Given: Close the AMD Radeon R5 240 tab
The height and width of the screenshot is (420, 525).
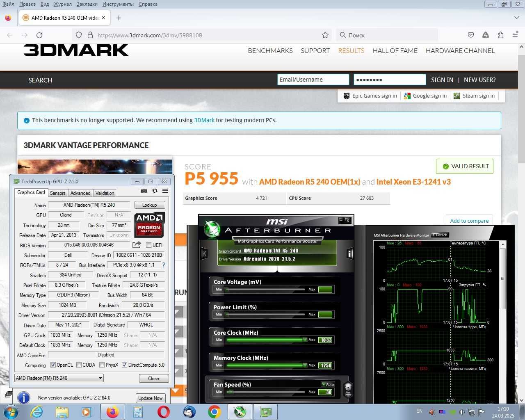Looking at the screenshot, I should pyautogui.click(x=103, y=18).
